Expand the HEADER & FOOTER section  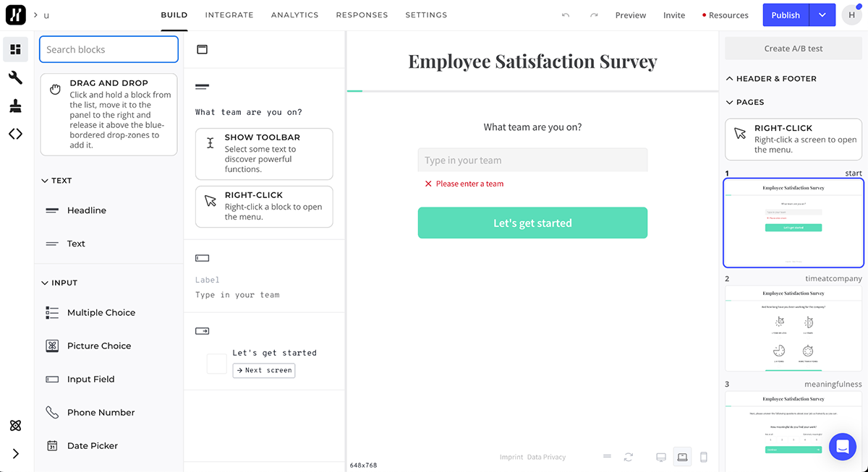[729, 79]
